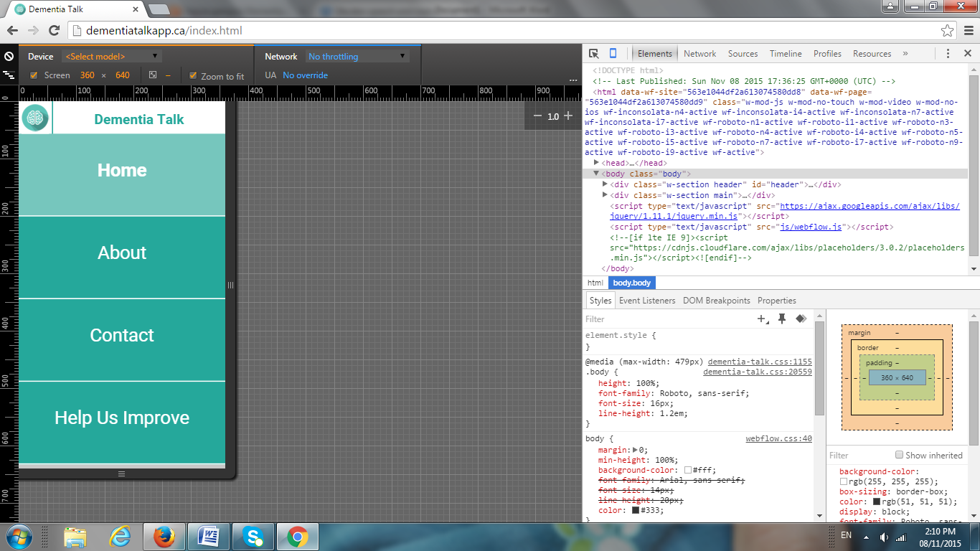The image size is (980, 551).
Task: Click the animations diamond icon in Styles
Action: (801, 319)
